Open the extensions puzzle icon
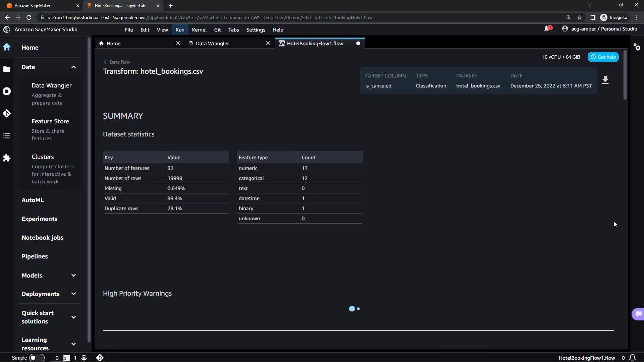This screenshot has width=644, height=362. pos(7,158)
